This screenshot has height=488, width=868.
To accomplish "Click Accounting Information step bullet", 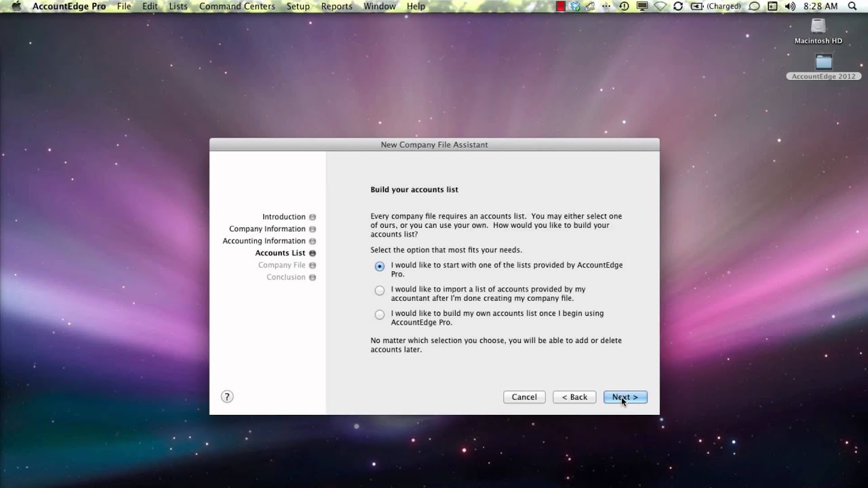I will click(x=313, y=241).
